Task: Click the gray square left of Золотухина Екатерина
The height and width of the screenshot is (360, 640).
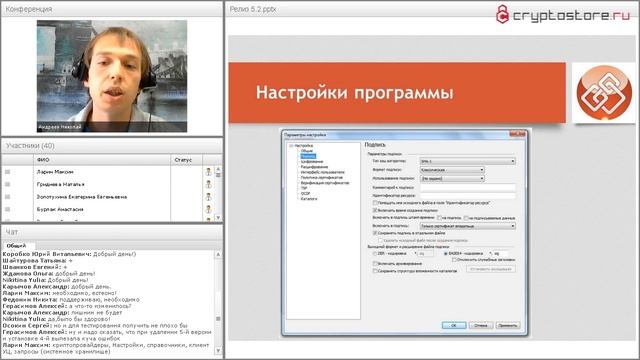Action: pos(7,197)
